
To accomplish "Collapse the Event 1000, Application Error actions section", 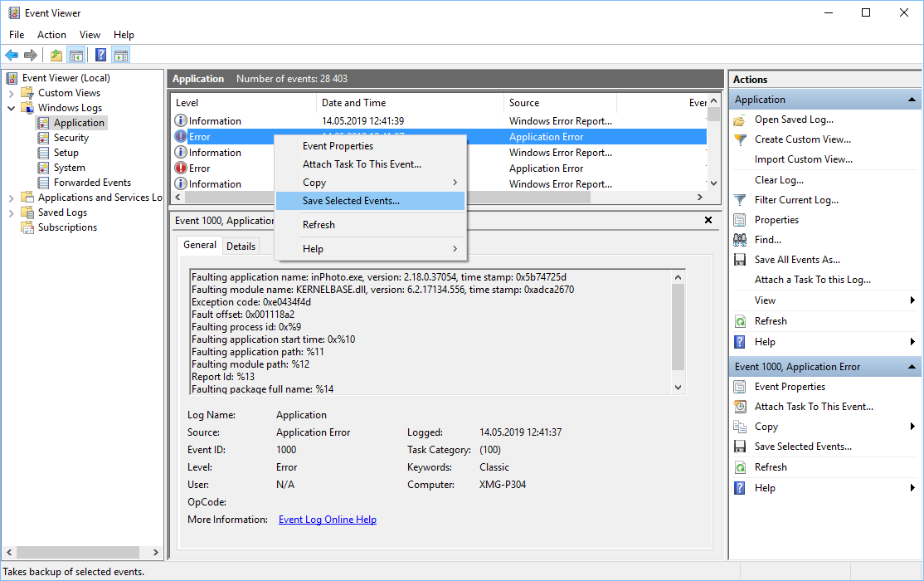I will tap(910, 366).
